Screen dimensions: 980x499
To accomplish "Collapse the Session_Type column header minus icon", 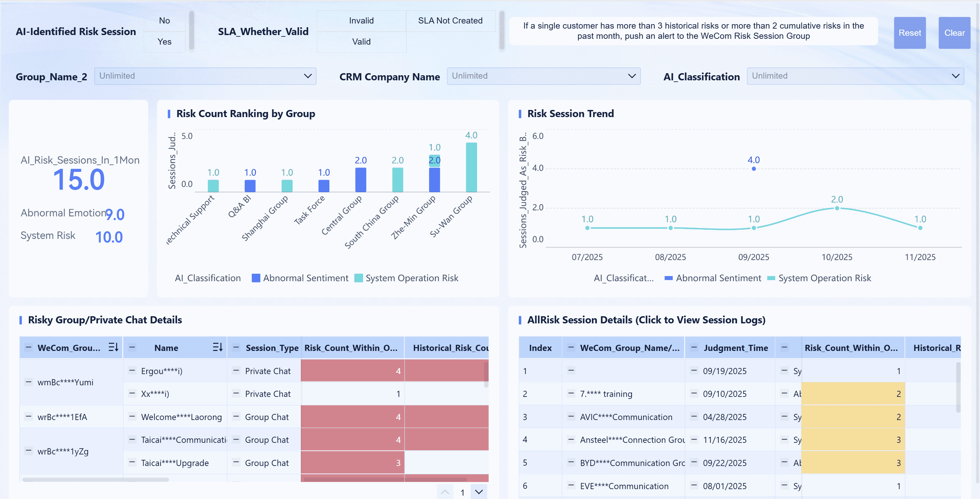I will (236, 347).
